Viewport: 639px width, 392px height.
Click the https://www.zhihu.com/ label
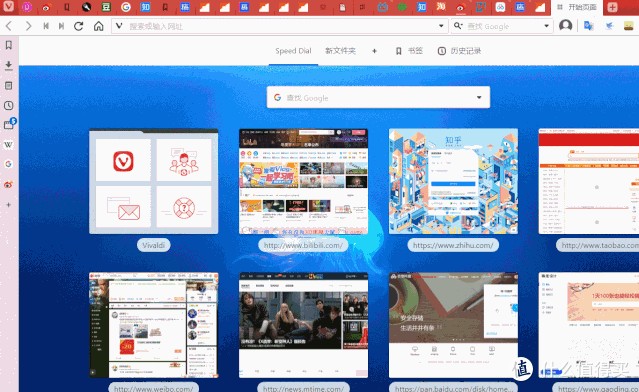pos(453,245)
